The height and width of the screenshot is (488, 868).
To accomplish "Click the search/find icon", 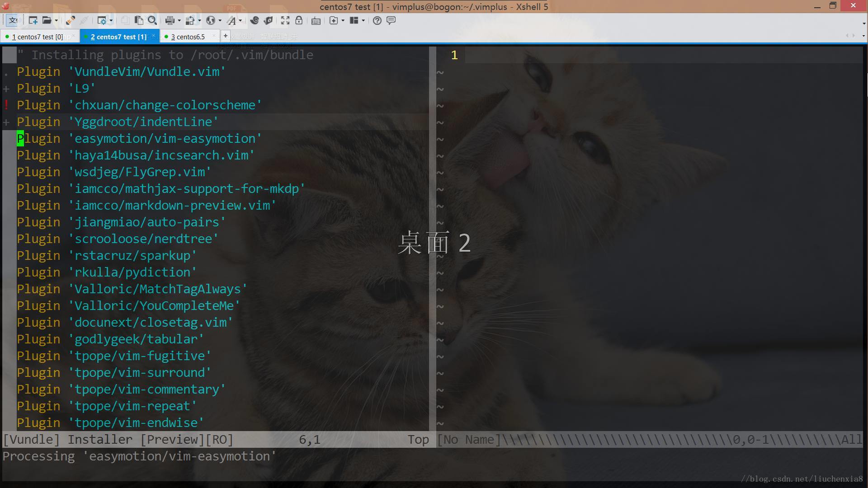I will 154,21.
